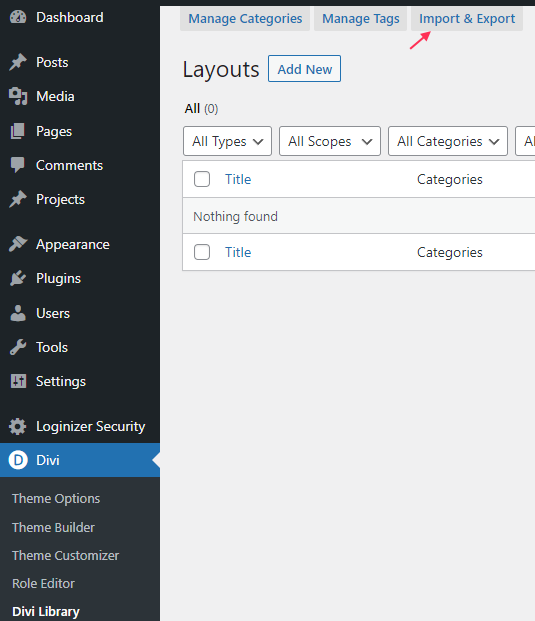This screenshot has height=621, width=535.
Task: Select the Divi menu label
Action: tap(48, 460)
